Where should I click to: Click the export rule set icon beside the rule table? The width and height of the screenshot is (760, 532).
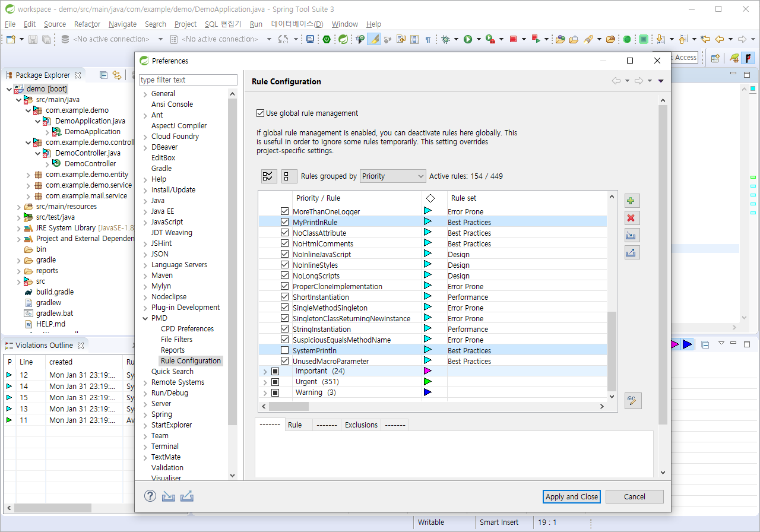pos(632,252)
